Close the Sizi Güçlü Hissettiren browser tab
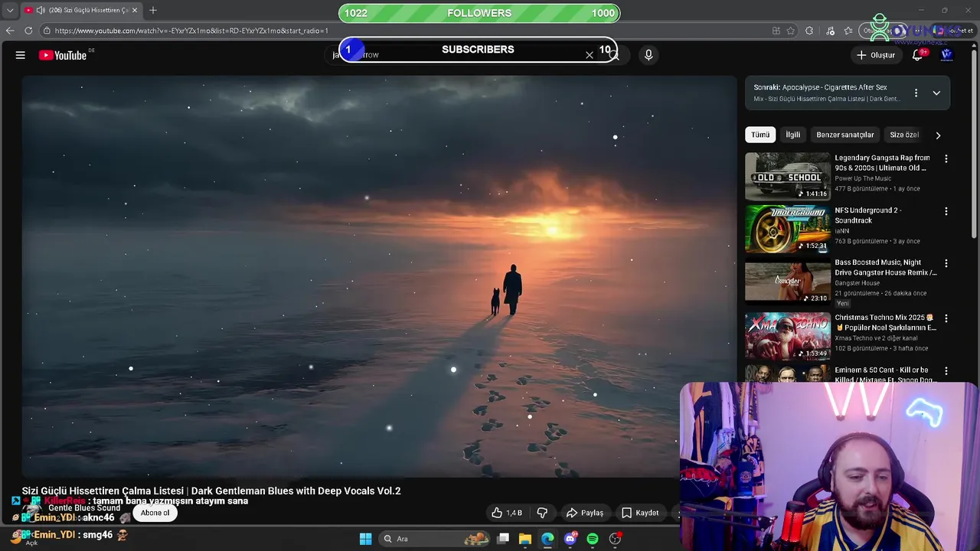Image resolution: width=980 pixels, height=551 pixels. [x=135, y=10]
